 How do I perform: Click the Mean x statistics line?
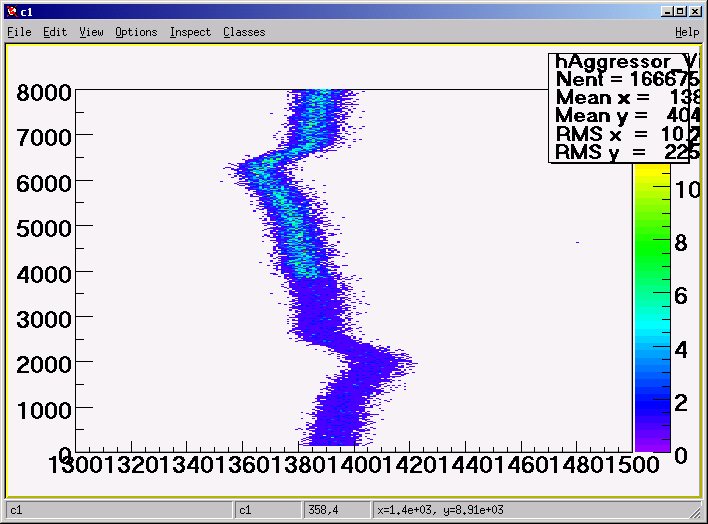[627, 98]
